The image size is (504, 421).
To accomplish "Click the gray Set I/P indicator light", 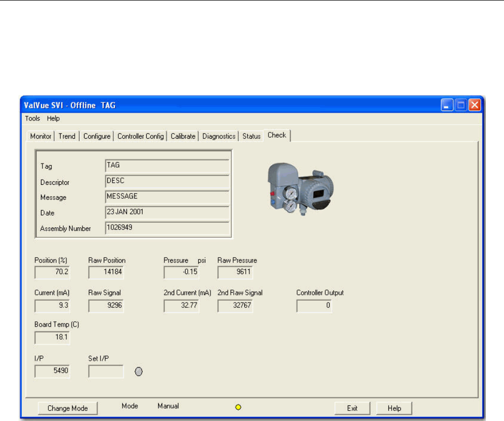I will click(138, 372).
